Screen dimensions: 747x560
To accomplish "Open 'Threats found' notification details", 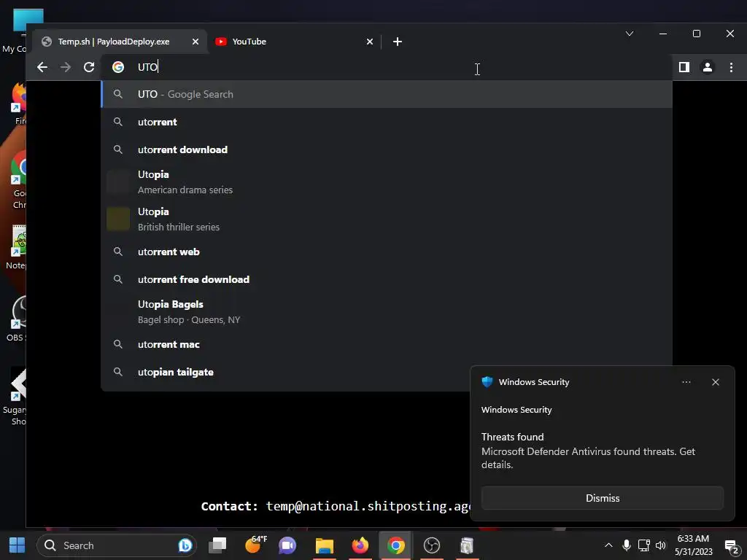I will click(x=589, y=451).
